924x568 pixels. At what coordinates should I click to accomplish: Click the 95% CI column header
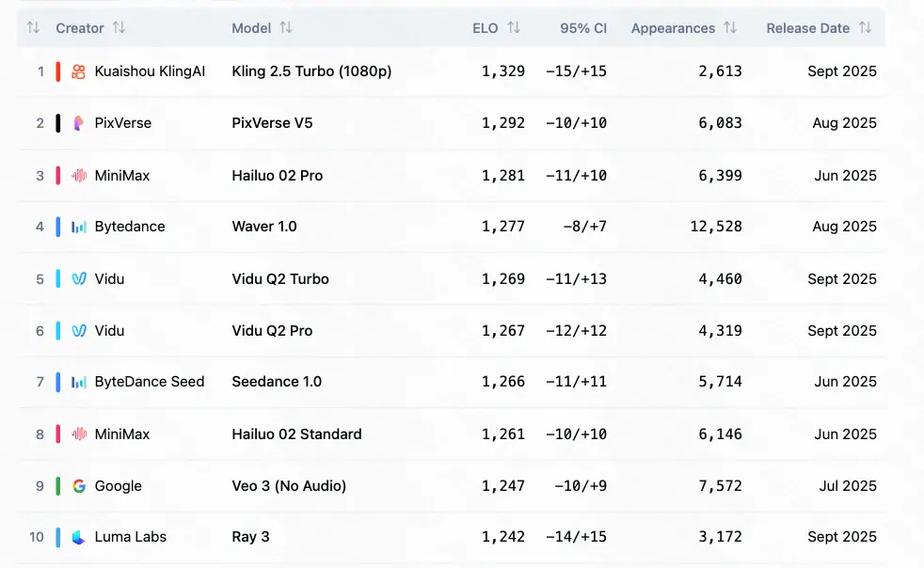(x=583, y=28)
